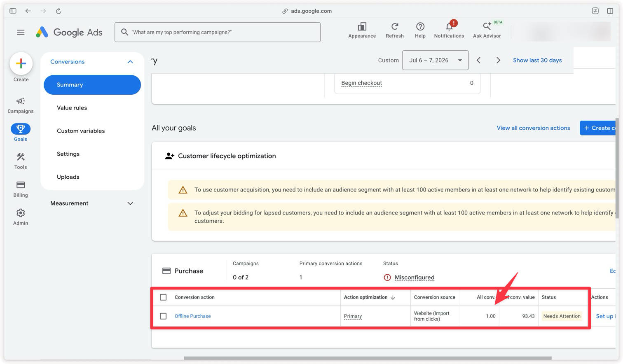
Task: Open the browser reader view icon
Action: [x=595, y=11]
